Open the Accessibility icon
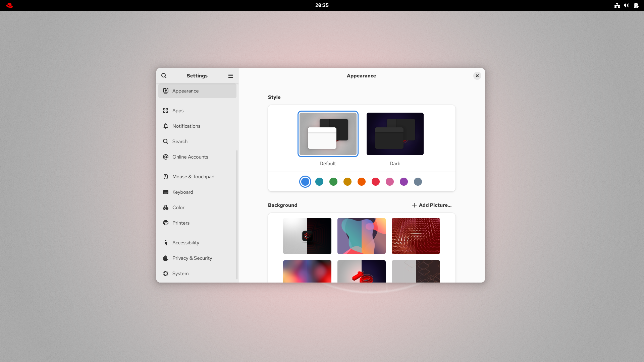Screen dimensions: 644x362 (x=166, y=243)
